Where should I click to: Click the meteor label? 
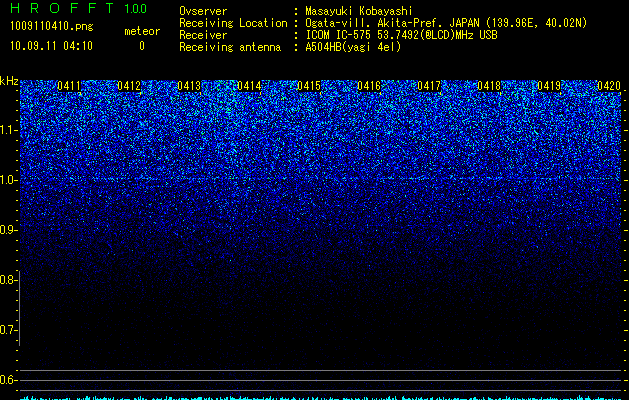(x=142, y=31)
